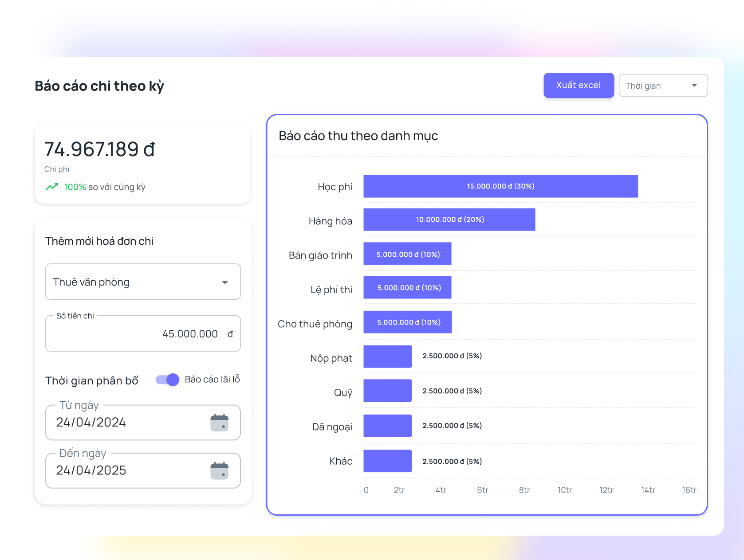Click the Lệ phí thi chart bar
This screenshot has width=744, height=560.
point(407,287)
